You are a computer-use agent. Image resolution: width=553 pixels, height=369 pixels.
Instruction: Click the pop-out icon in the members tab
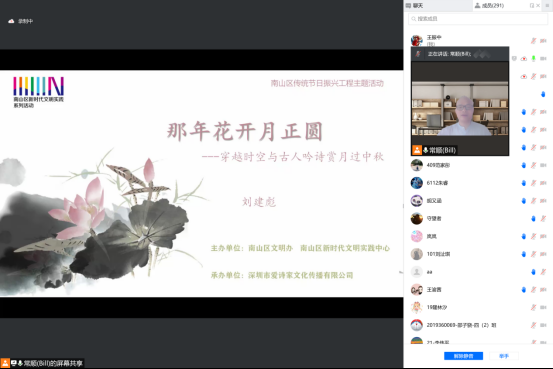point(531,5)
